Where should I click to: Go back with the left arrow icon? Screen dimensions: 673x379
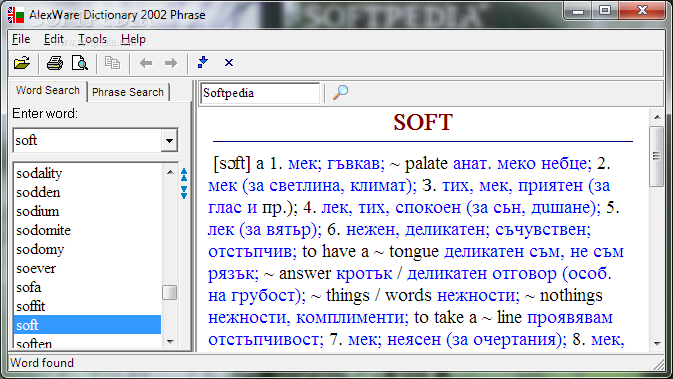coord(146,63)
